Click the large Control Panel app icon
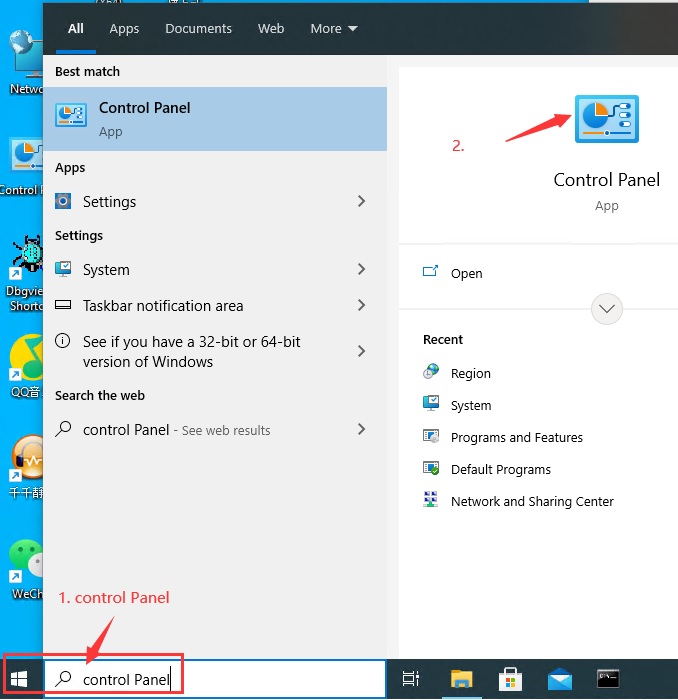Screen dimensions: 678x700 (x=607, y=119)
